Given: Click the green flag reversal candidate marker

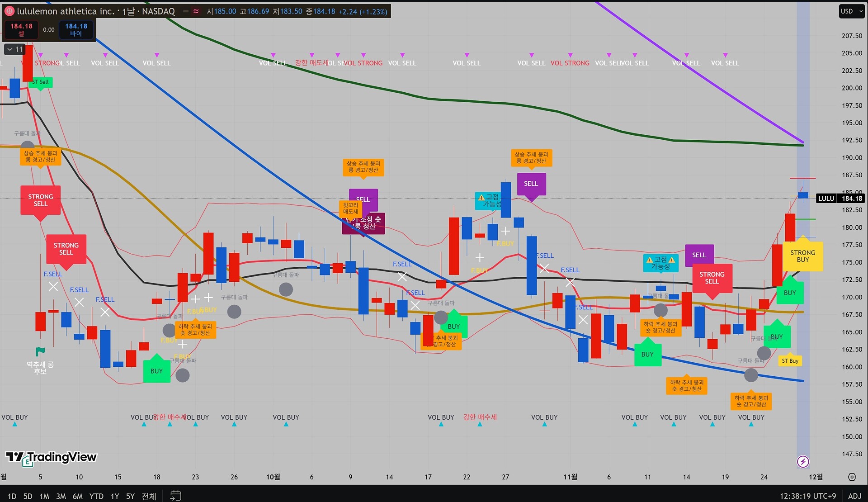Looking at the screenshot, I should tap(40, 351).
